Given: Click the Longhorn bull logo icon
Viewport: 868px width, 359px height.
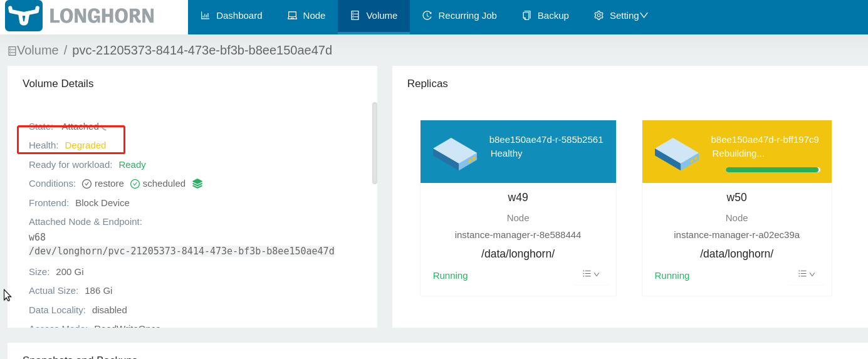Looking at the screenshot, I should pos(24,16).
